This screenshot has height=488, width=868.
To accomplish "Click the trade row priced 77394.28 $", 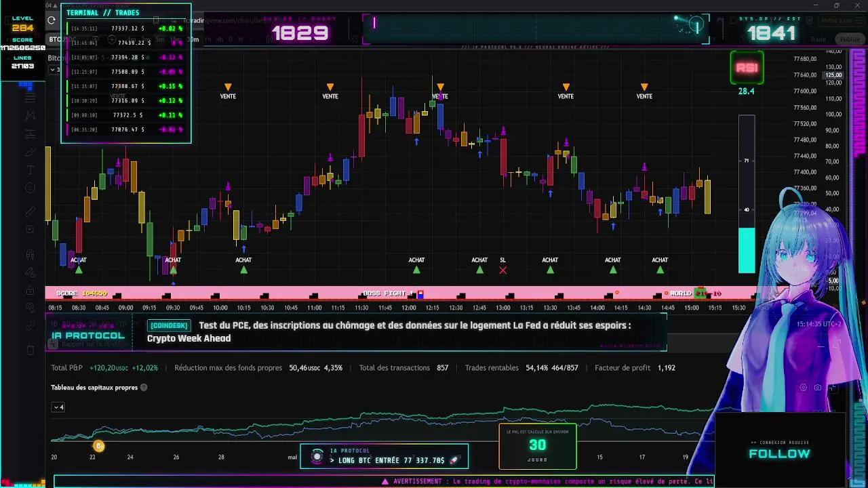I will [x=126, y=58].
